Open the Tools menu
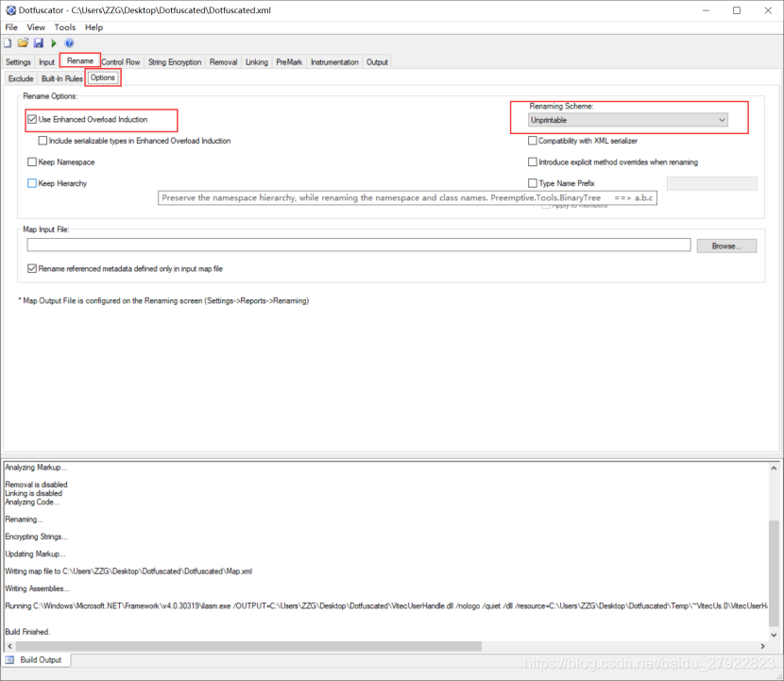The height and width of the screenshot is (681, 784). 65,27
